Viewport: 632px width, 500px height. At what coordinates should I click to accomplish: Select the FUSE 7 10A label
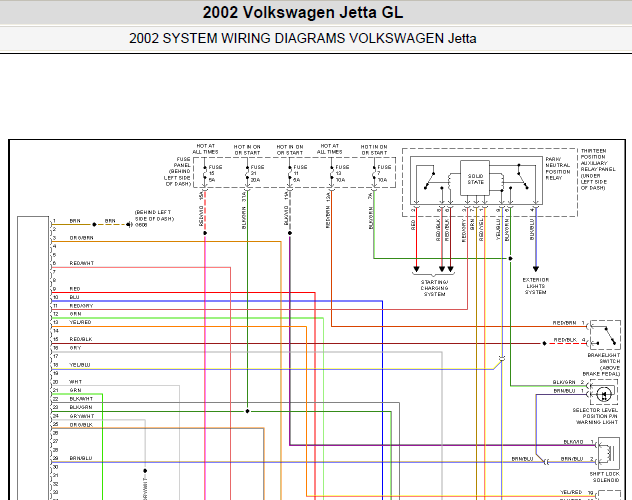[x=384, y=173]
